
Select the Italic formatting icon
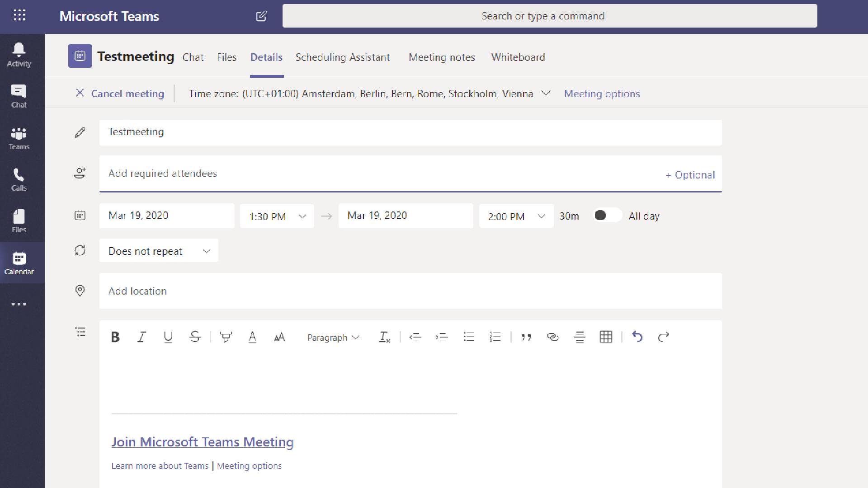pos(142,337)
